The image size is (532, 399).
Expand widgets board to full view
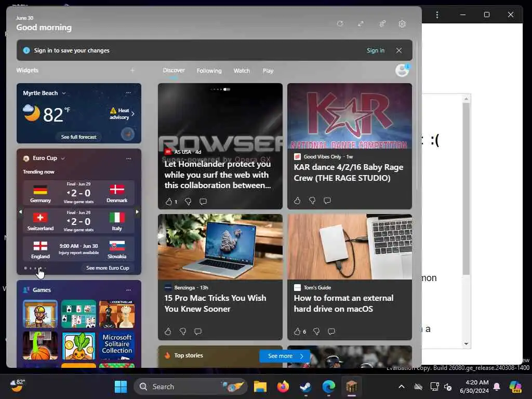pos(361,24)
